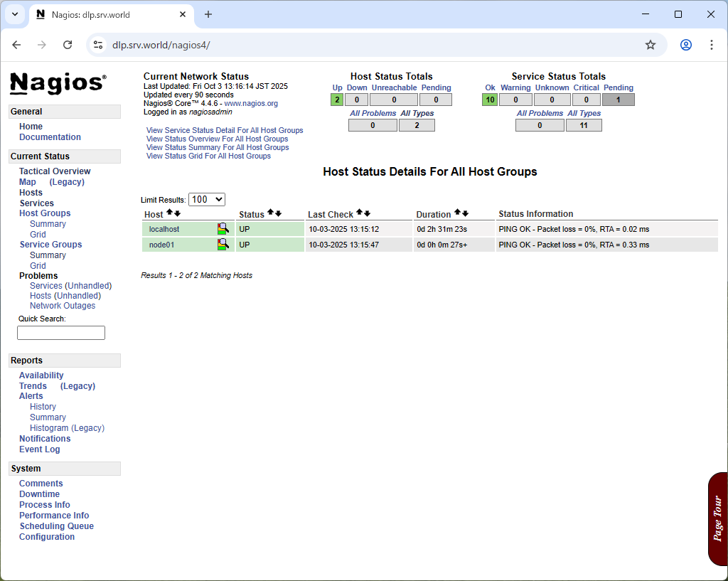This screenshot has width=728, height=581.
Task: Open Chrome's three-dot menu
Action: (711, 45)
